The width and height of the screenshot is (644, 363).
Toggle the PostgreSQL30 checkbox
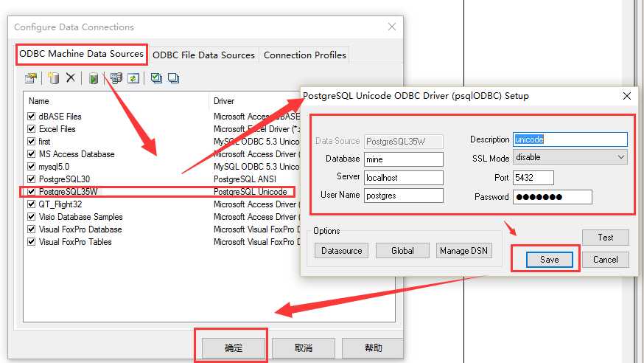click(x=31, y=179)
